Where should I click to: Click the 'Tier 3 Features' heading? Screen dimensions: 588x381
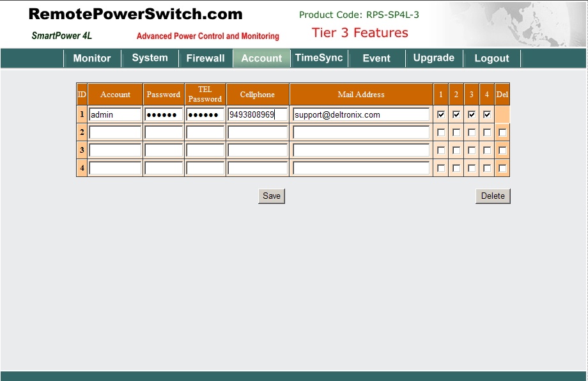[x=360, y=33]
